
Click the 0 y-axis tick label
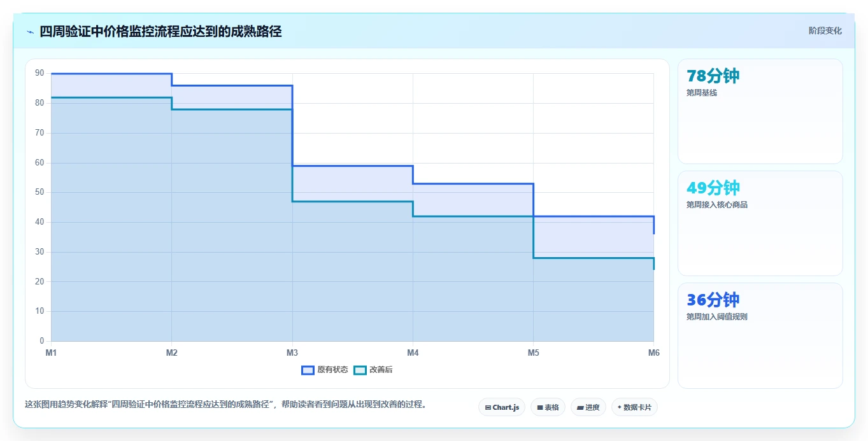(x=41, y=341)
